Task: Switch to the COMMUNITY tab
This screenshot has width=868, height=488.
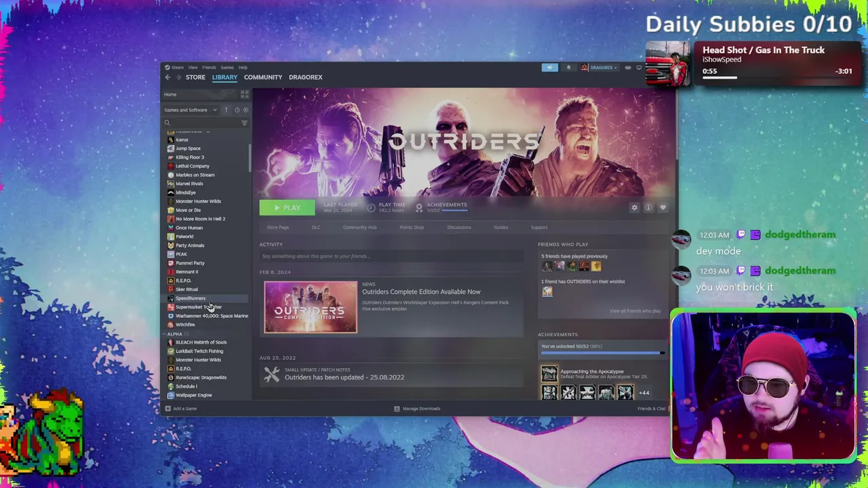Action: 263,77
